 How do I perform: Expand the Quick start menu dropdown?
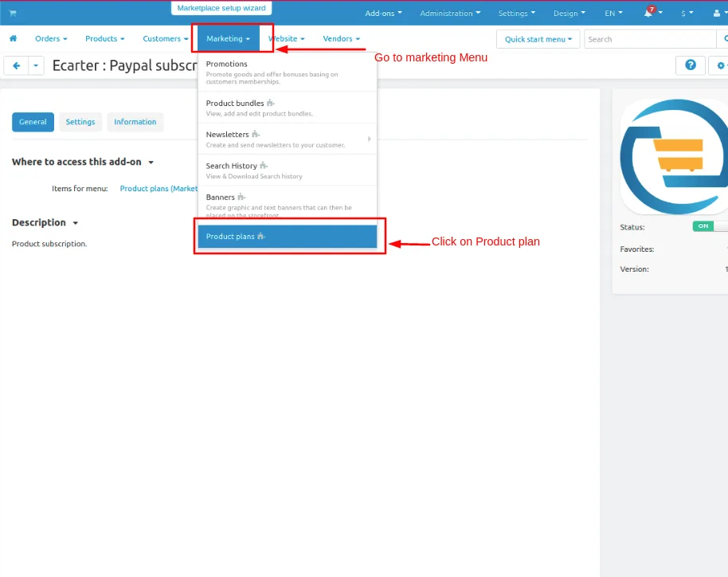538,39
